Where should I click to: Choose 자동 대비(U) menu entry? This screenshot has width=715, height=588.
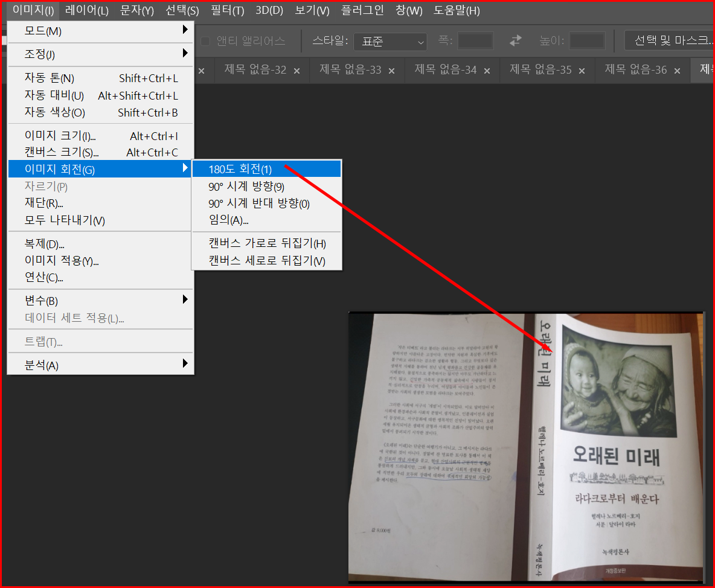pos(101,95)
